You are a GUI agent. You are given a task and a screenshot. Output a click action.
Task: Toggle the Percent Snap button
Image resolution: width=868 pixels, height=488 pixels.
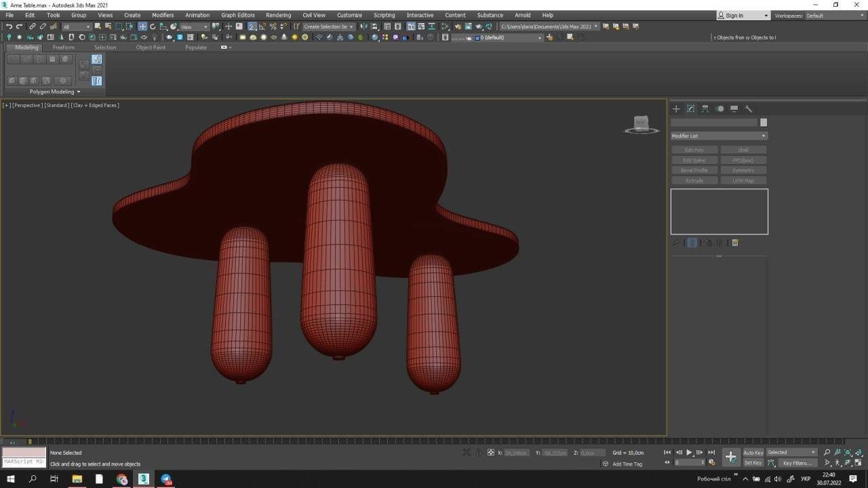coord(273,26)
